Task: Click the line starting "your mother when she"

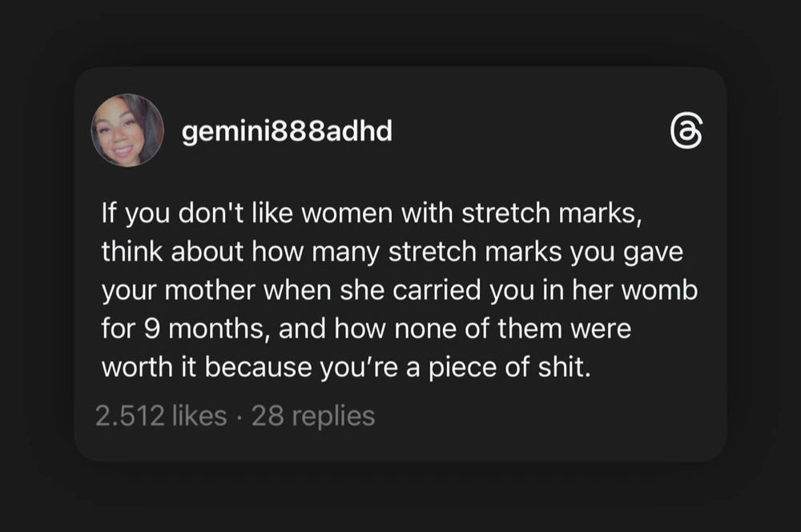Action: (400, 290)
